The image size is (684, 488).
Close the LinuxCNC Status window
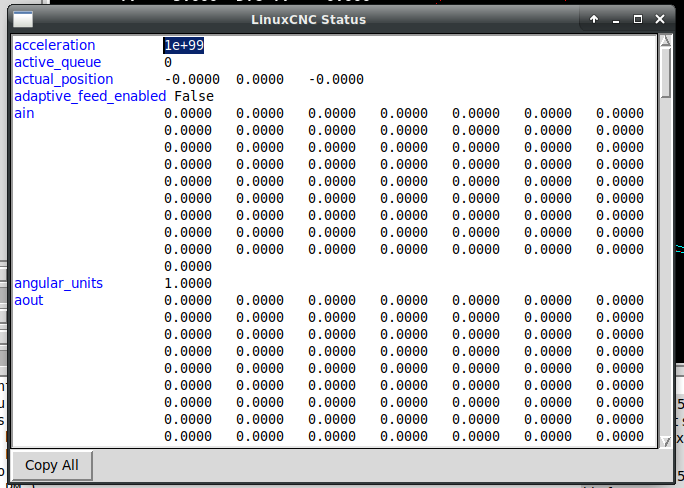660,19
